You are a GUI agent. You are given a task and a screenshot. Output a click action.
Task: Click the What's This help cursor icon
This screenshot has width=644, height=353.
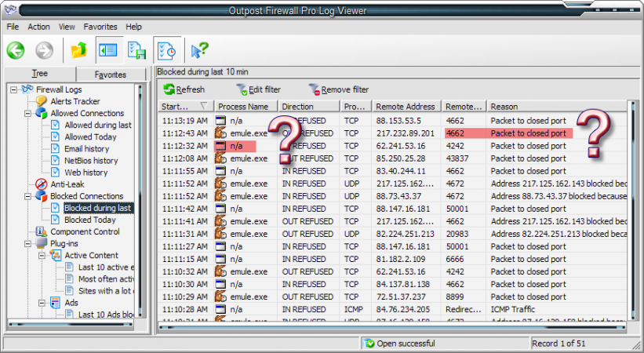point(199,50)
